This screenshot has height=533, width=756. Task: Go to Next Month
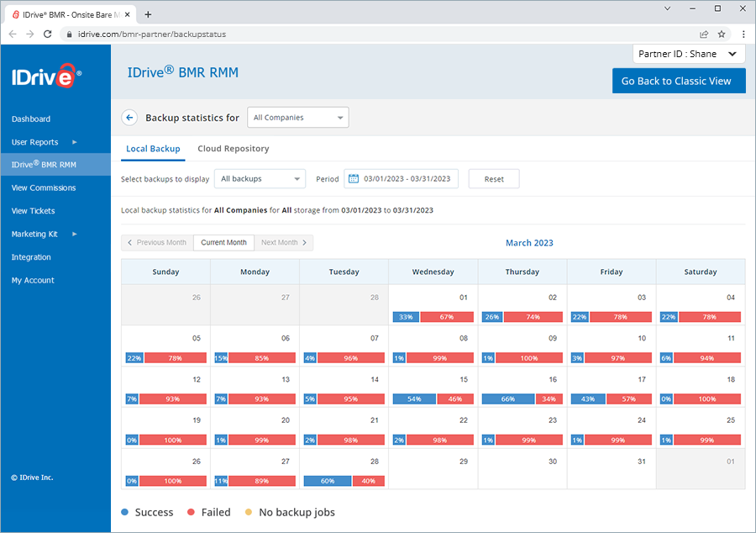coord(284,243)
